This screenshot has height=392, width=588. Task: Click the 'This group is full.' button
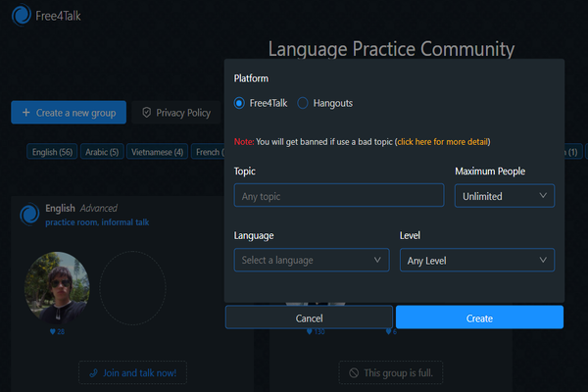(391, 372)
